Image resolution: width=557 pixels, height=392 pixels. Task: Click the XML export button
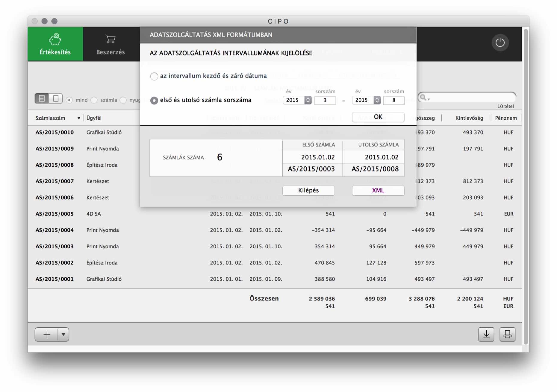378,191
